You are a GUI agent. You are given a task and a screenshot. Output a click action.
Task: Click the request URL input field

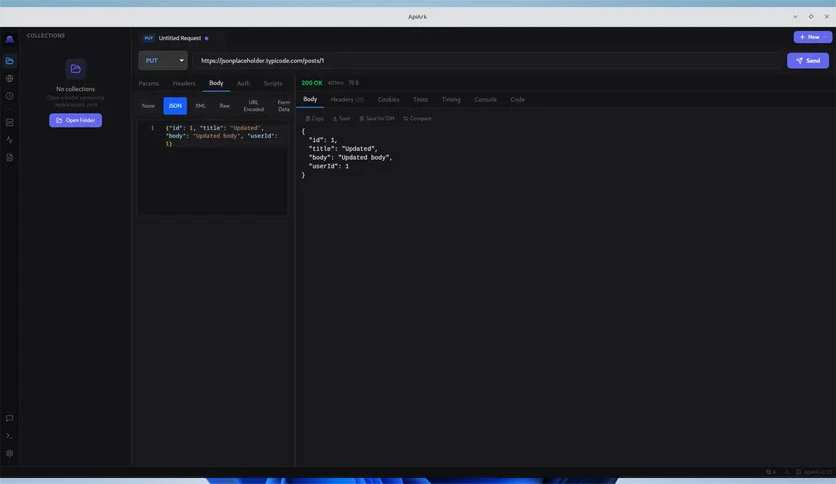point(487,61)
